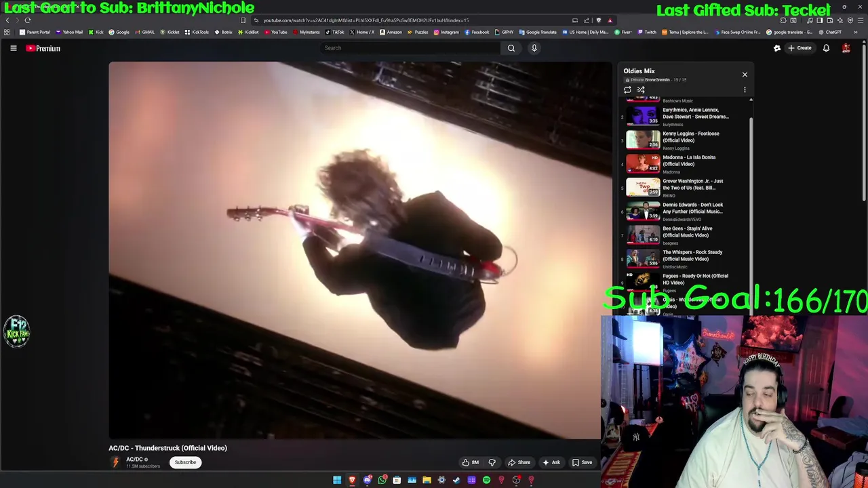Play Madonna La Isla Bonita video
The height and width of the screenshot is (488, 868).
[x=685, y=164]
